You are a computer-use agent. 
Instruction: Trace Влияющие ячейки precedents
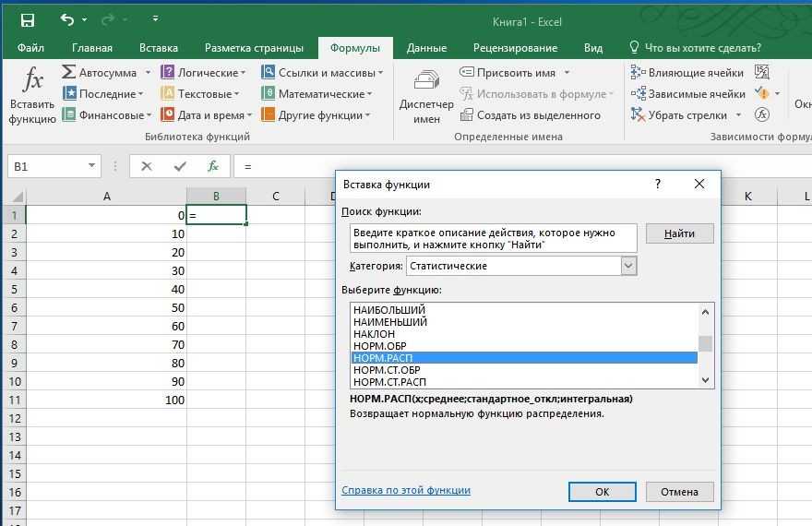pyautogui.click(x=687, y=73)
